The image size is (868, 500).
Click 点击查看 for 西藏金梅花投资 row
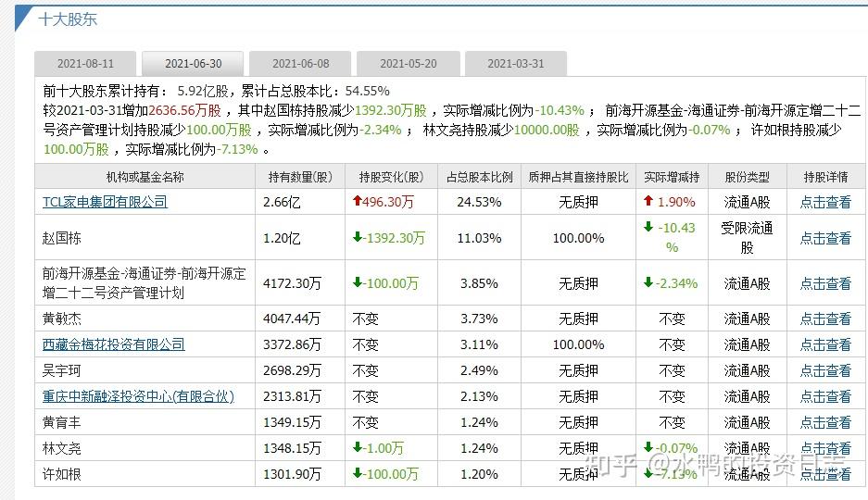[825, 344]
